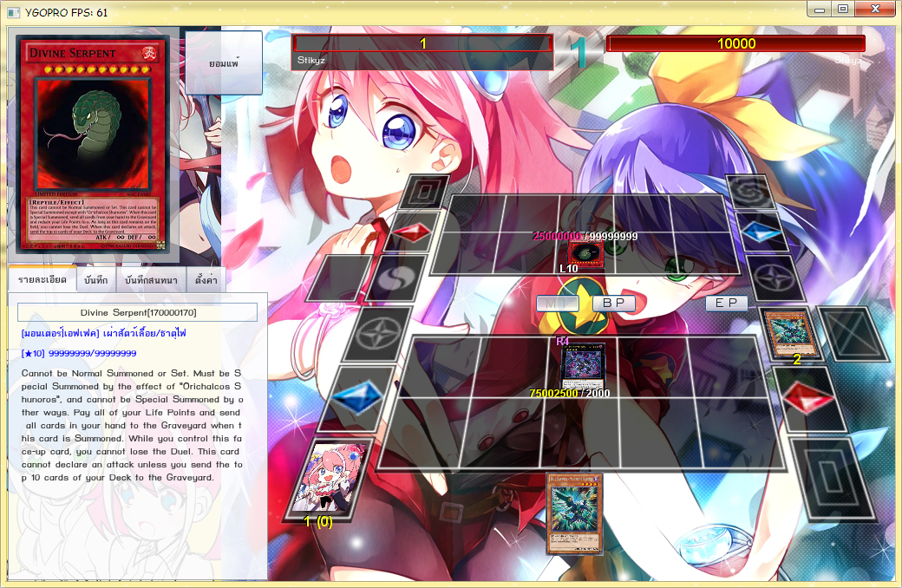
Task: Click the large Divine Serpent card preview
Action: pos(93,144)
